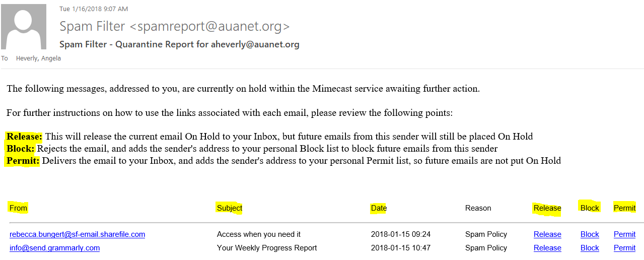
Task: Click the From column header
Action: pos(18,208)
